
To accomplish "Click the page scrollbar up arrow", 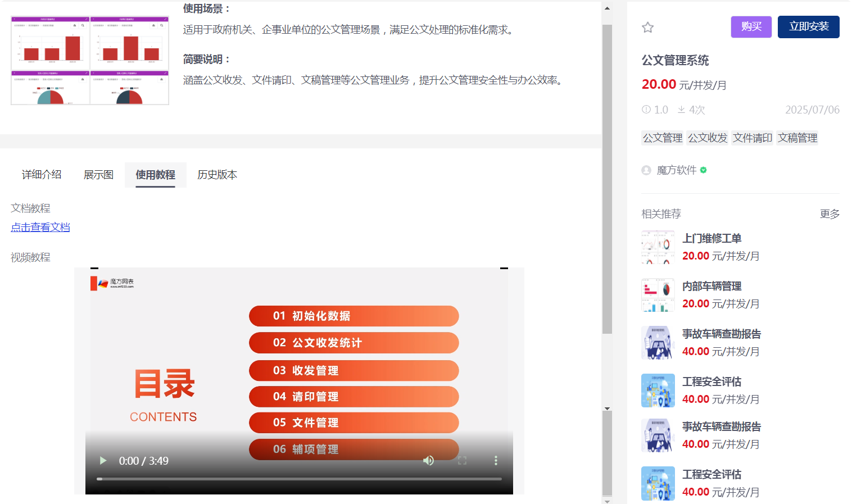I will click(607, 8).
